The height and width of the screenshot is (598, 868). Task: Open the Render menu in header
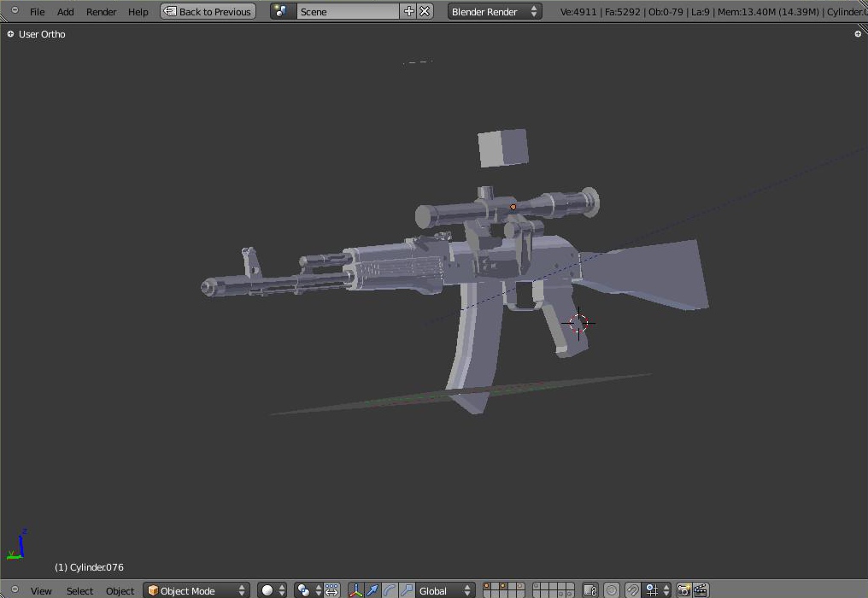tap(102, 12)
